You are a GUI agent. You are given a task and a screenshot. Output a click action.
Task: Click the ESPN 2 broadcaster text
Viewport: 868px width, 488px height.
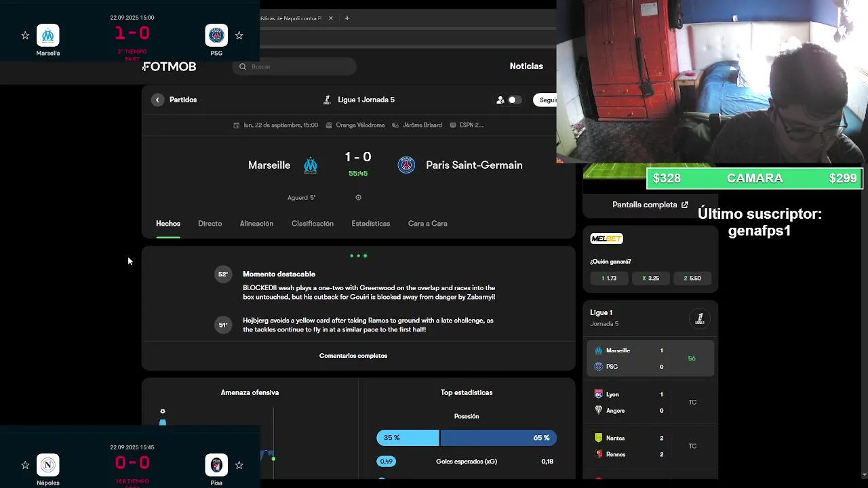(x=471, y=125)
